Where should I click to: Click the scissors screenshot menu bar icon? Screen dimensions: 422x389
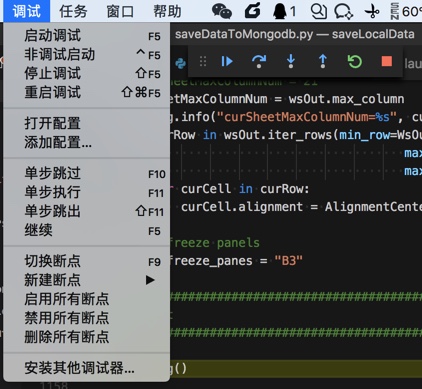(372, 11)
